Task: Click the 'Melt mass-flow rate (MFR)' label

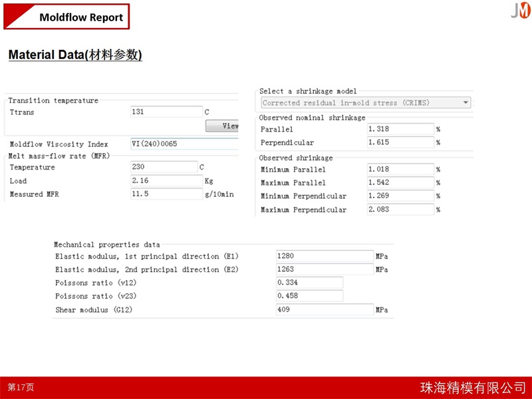Action: pos(59,156)
